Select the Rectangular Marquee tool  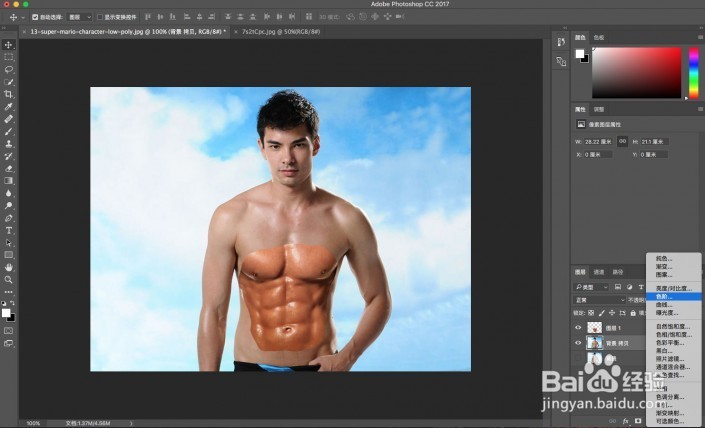click(9, 57)
